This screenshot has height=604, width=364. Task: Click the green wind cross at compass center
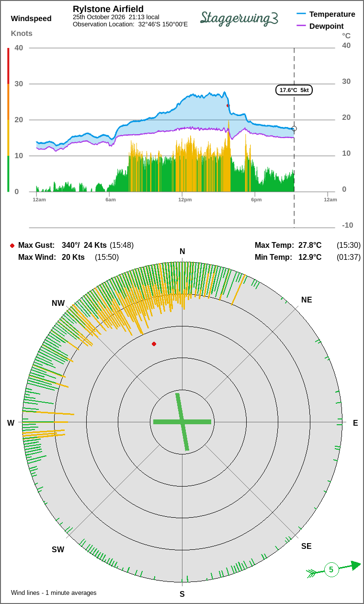pos(182,422)
